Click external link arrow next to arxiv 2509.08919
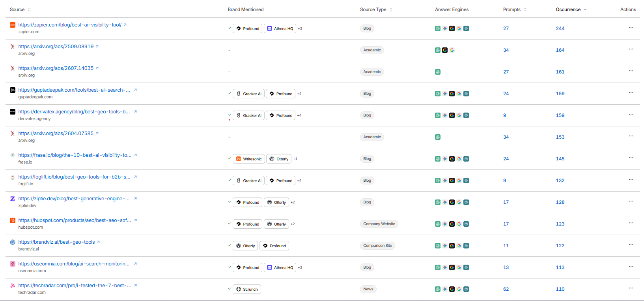 (x=97, y=46)
